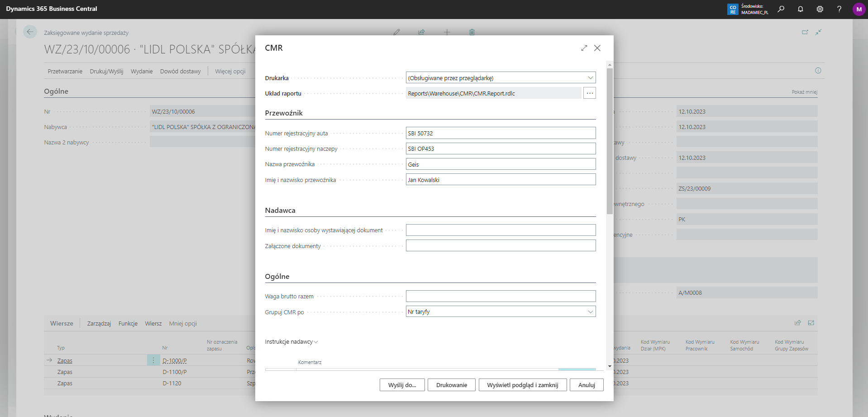Screen dimensions: 868x417
Task: Click the share icon in page header
Action: coord(422,32)
